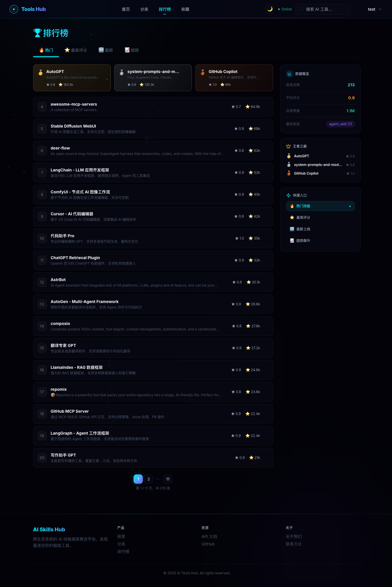Jump to last page 11
Image resolution: width=392 pixels, height=587 pixels.
(x=168, y=479)
